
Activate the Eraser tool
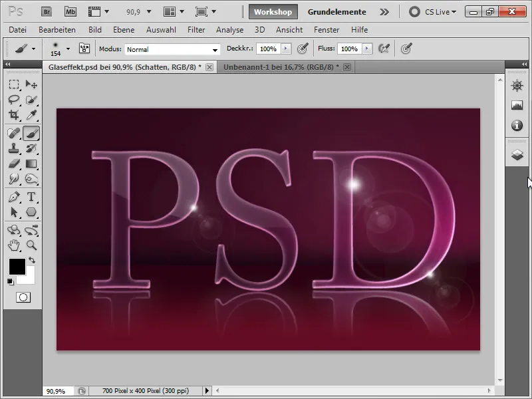coord(14,164)
